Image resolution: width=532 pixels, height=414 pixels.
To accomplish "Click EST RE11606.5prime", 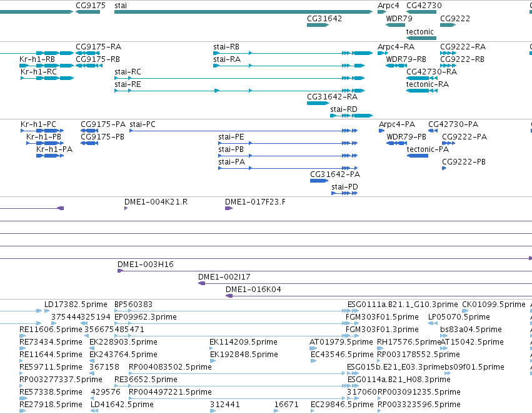I will [x=23, y=336].
